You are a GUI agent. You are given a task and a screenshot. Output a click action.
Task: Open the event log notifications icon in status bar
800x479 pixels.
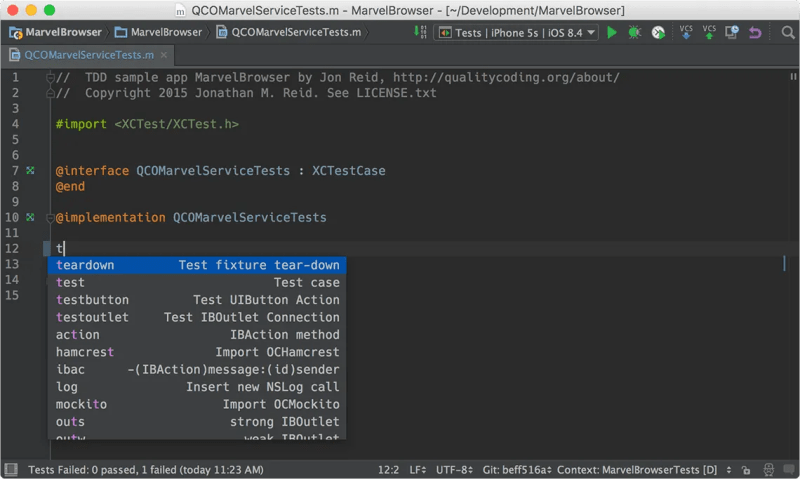click(789, 469)
